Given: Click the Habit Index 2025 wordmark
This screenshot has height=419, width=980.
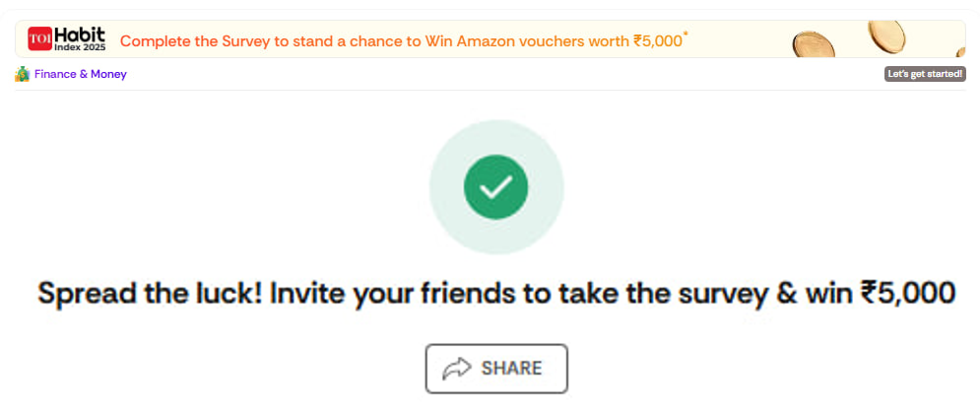Looking at the screenshot, I should coord(80,39).
